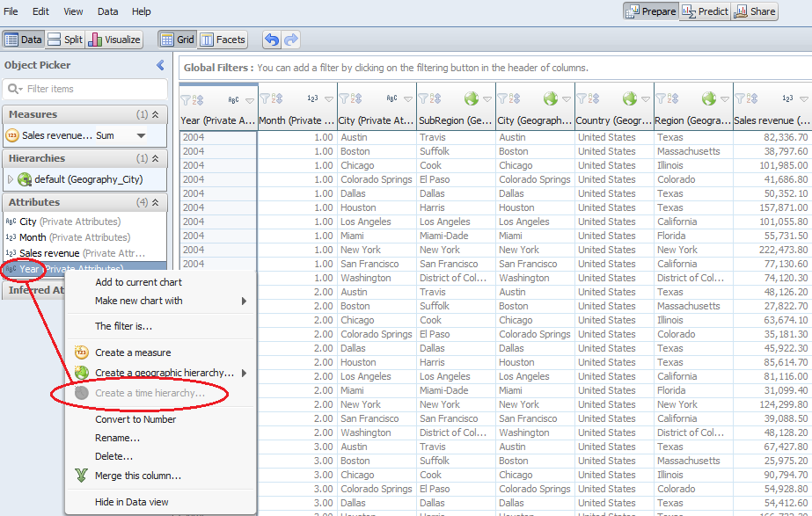Click the sort icon in Month column header
812x516 pixels.
tap(278, 98)
